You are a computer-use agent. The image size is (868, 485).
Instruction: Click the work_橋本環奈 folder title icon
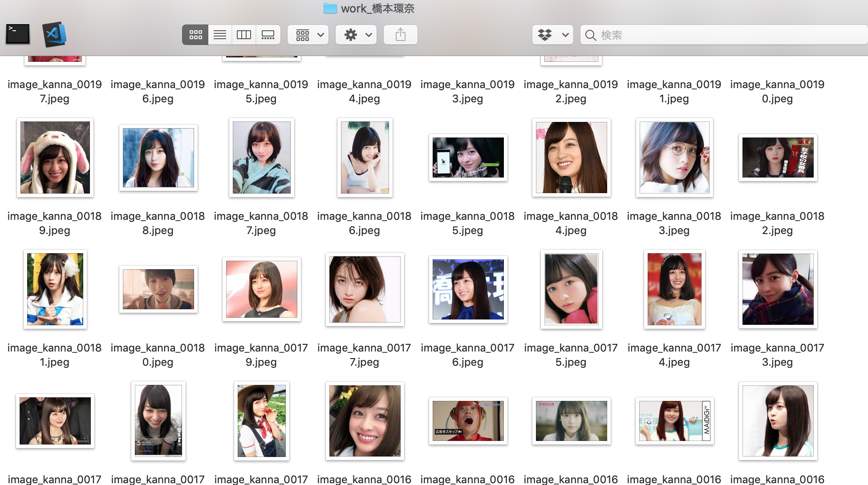point(330,8)
